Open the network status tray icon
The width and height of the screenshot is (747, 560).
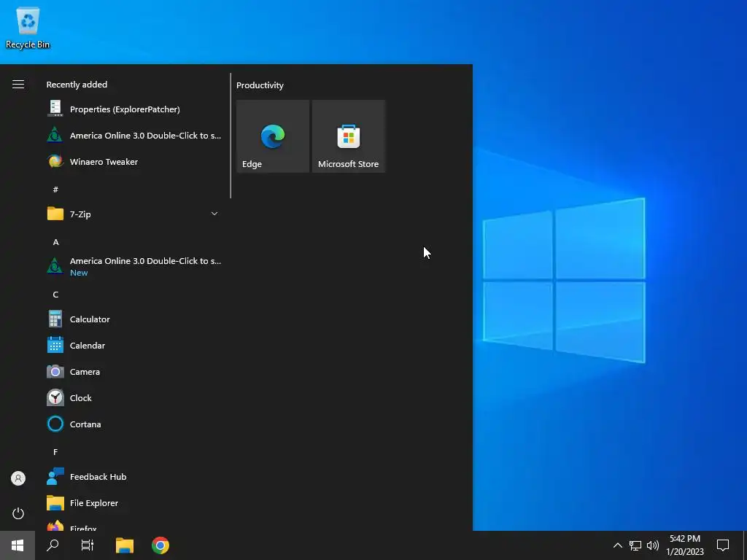[635, 545]
